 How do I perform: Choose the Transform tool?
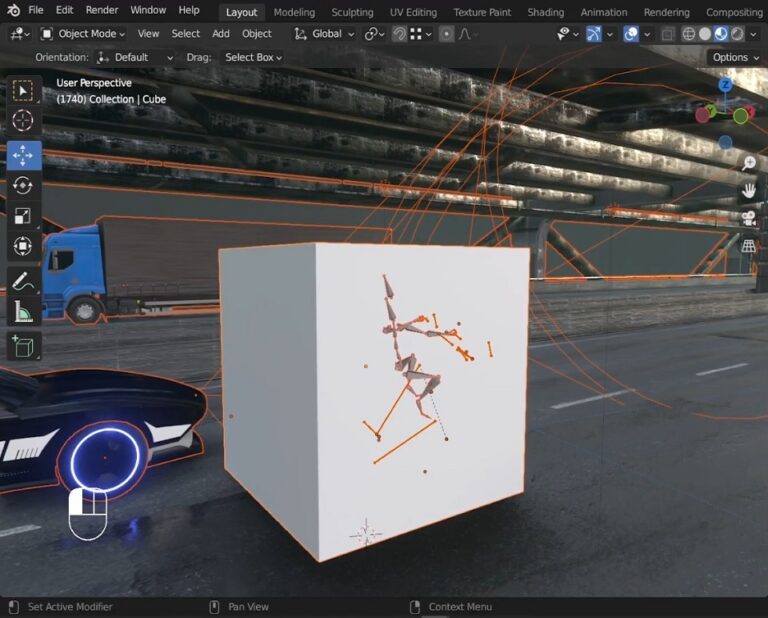coord(23,246)
